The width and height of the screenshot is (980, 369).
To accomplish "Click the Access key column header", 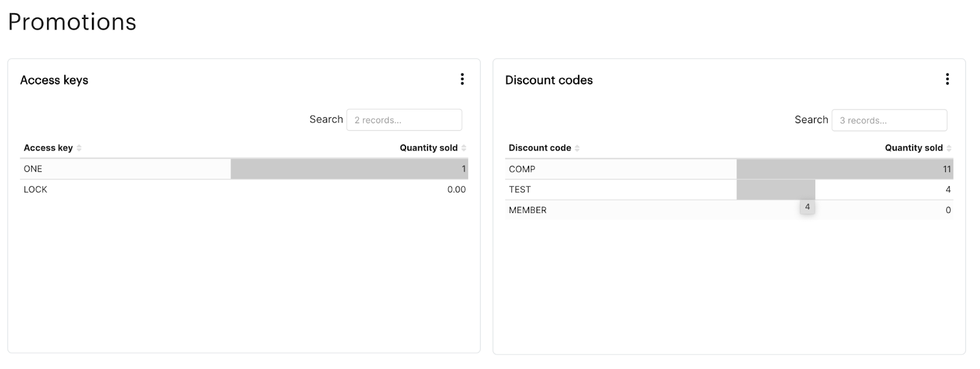I will click(x=48, y=148).
